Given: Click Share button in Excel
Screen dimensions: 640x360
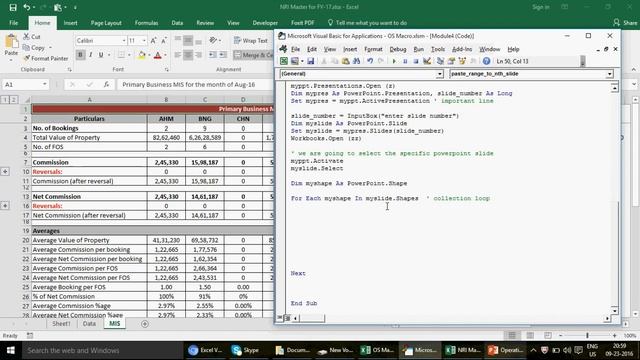Looking at the screenshot, I should [625, 23].
